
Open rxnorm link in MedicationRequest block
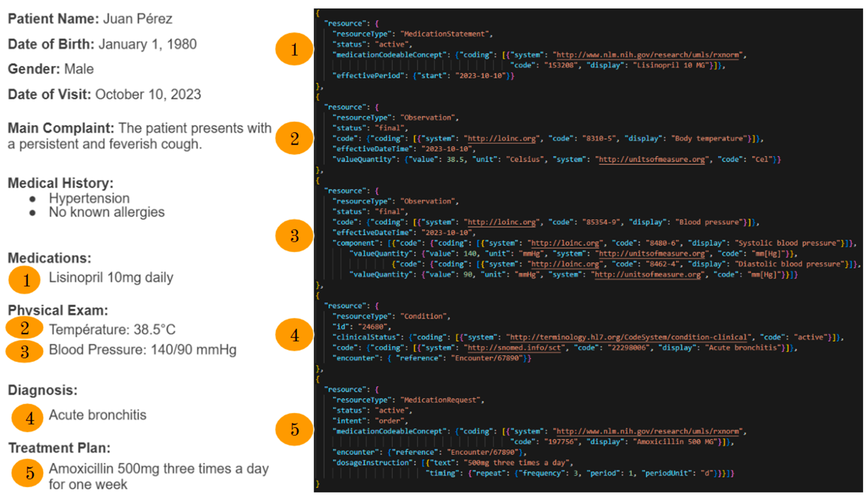click(x=647, y=431)
